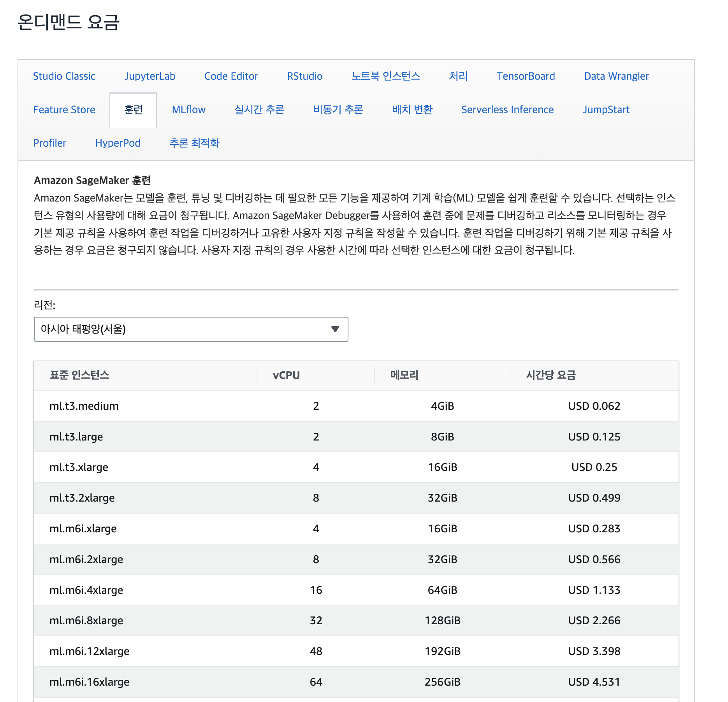The height and width of the screenshot is (702, 728).
Task: Switch to the MLflow tab
Action: point(189,110)
